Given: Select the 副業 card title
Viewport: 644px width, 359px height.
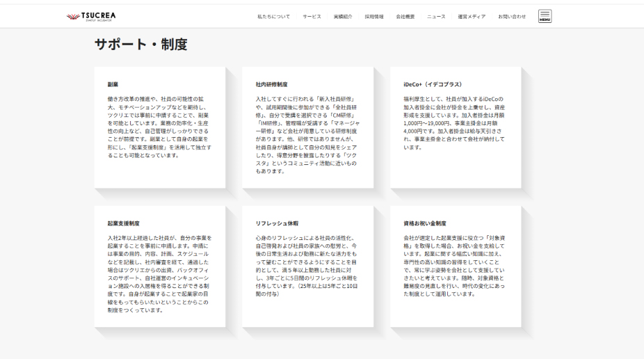Looking at the screenshot, I should pyautogui.click(x=113, y=84).
